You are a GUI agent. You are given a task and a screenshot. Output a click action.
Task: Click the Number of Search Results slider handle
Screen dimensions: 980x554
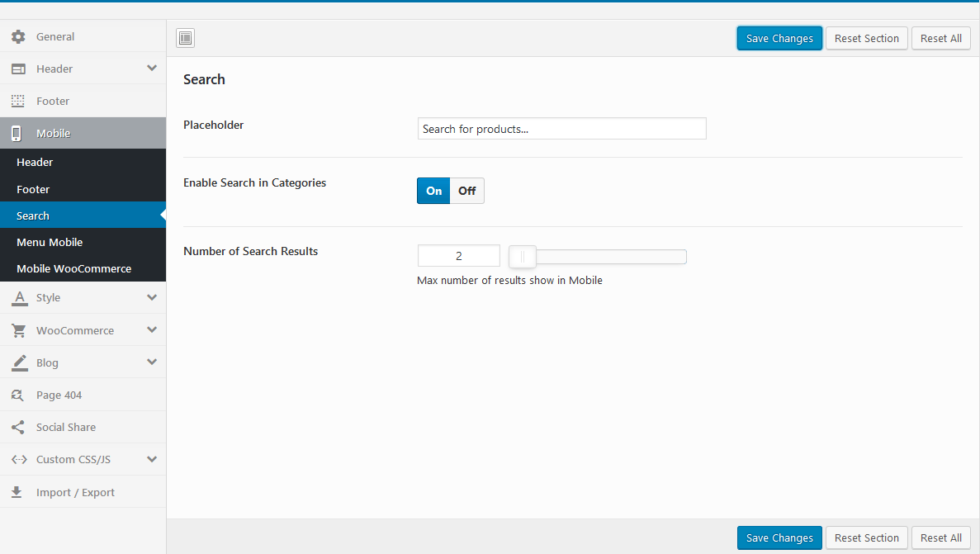523,257
